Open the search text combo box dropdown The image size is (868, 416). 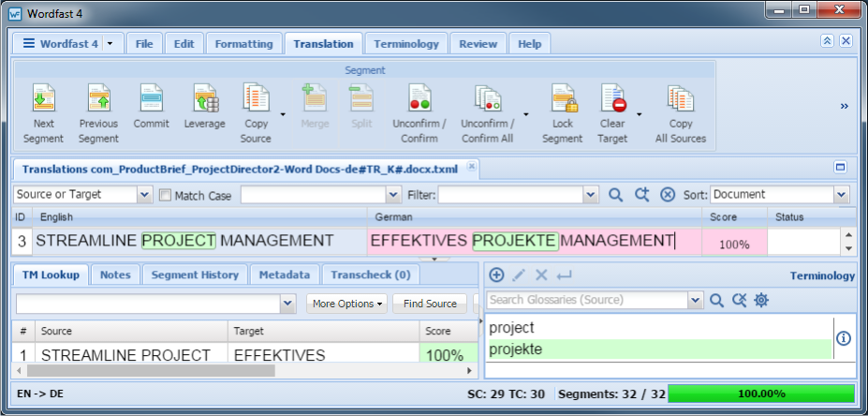pyautogui.click(x=393, y=195)
